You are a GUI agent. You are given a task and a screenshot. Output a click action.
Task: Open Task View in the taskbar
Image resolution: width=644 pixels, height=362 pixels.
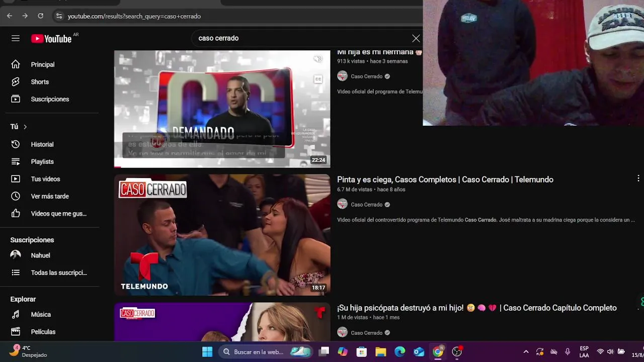(x=324, y=351)
